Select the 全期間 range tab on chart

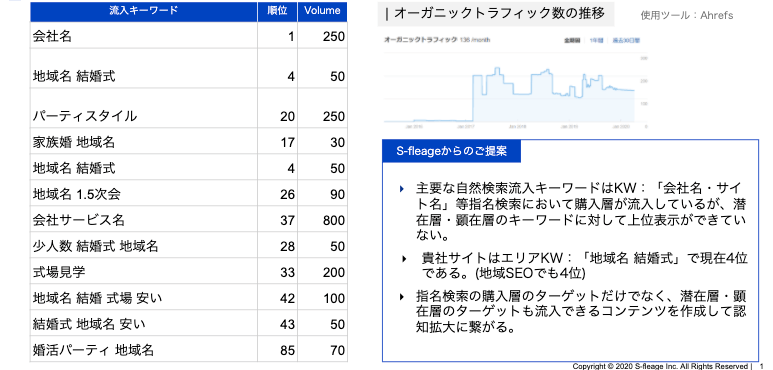pyautogui.click(x=572, y=40)
